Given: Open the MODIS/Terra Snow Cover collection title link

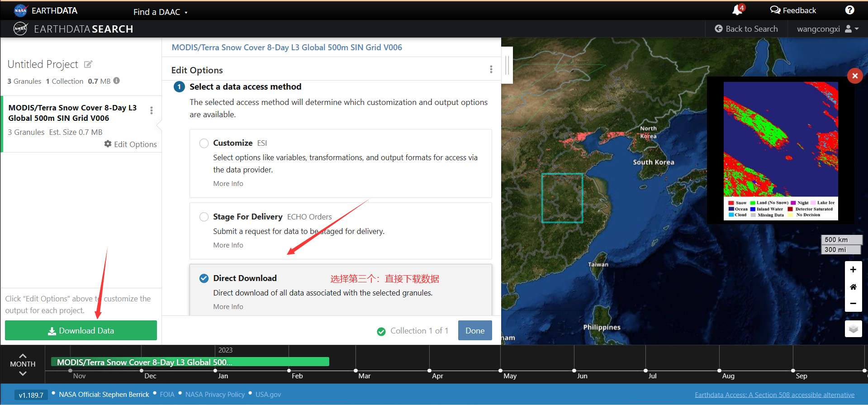Looking at the screenshot, I should tap(287, 47).
